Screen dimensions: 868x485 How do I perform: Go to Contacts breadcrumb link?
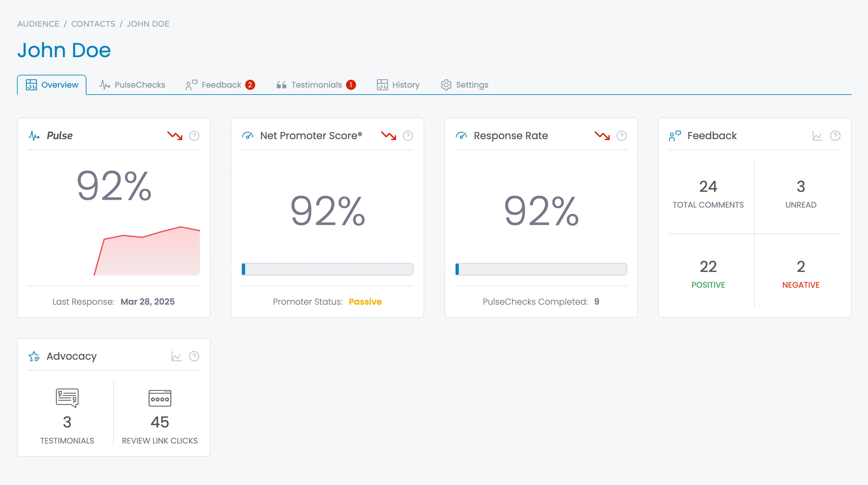[93, 24]
